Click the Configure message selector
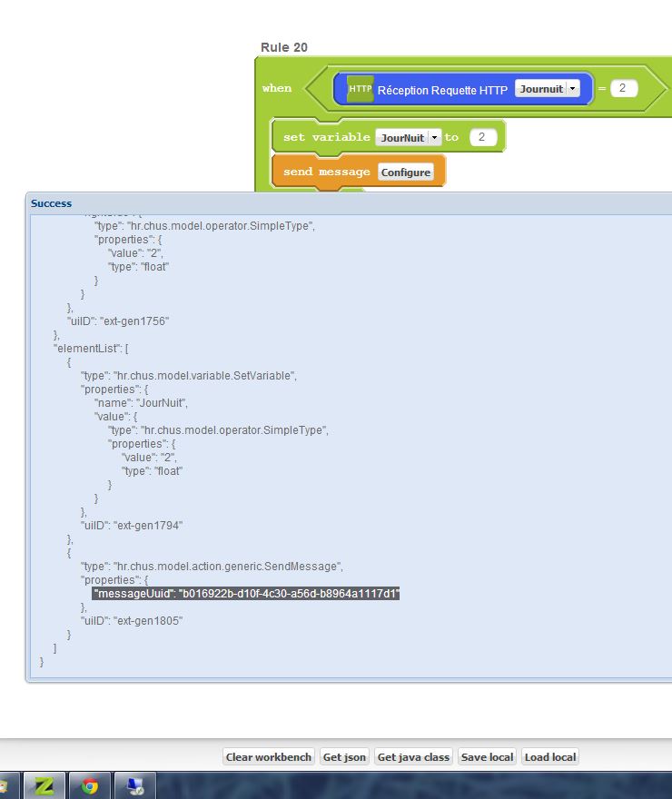The image size is (672, 799). [406, 172]
